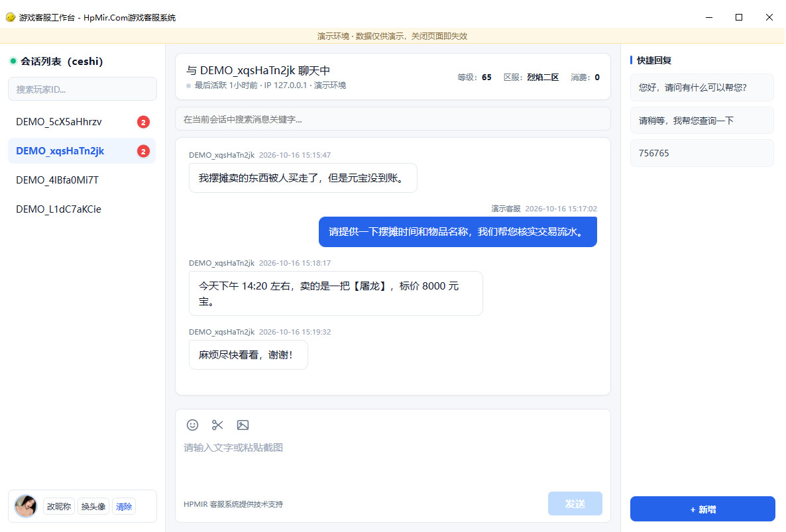Select conversation DEMO_xqsHaTn2jk

coord(82,151)
